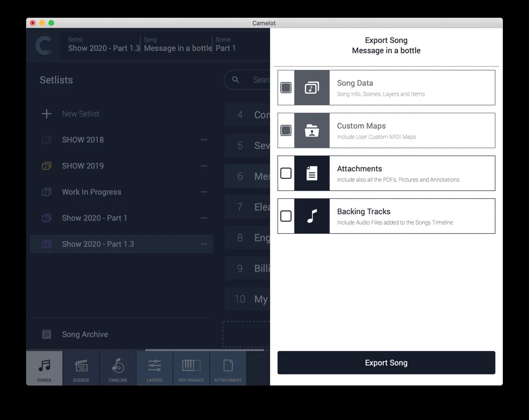
Task: Enable the Attachments export checkbox
Action: coord(286,173)
